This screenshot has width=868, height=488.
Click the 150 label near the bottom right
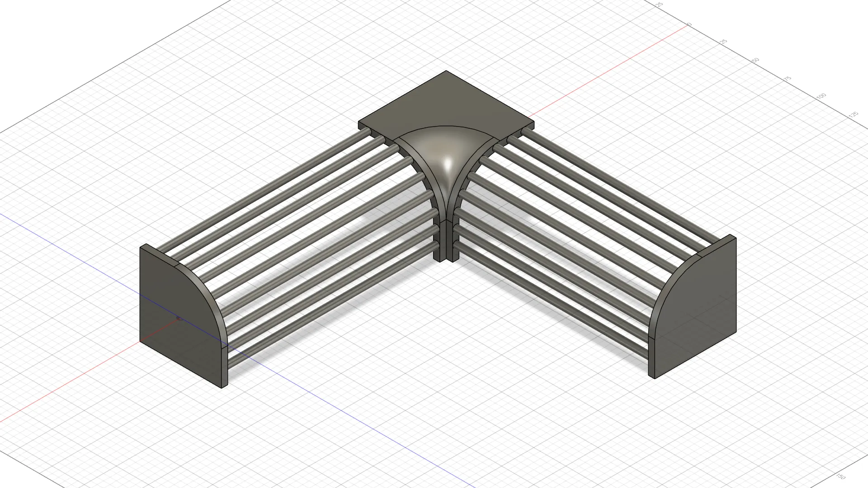(x=841, y=477)
